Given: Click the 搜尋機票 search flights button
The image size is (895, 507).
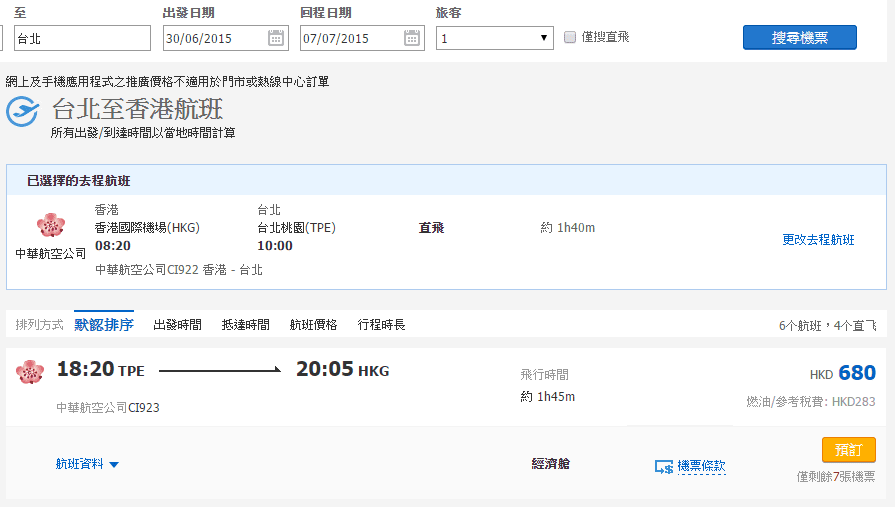Looking at the screenshot, I should click(799, 37).
